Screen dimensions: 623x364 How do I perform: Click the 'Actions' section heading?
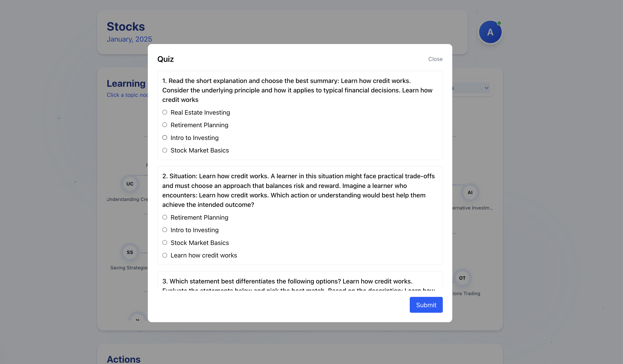[123, 359]
